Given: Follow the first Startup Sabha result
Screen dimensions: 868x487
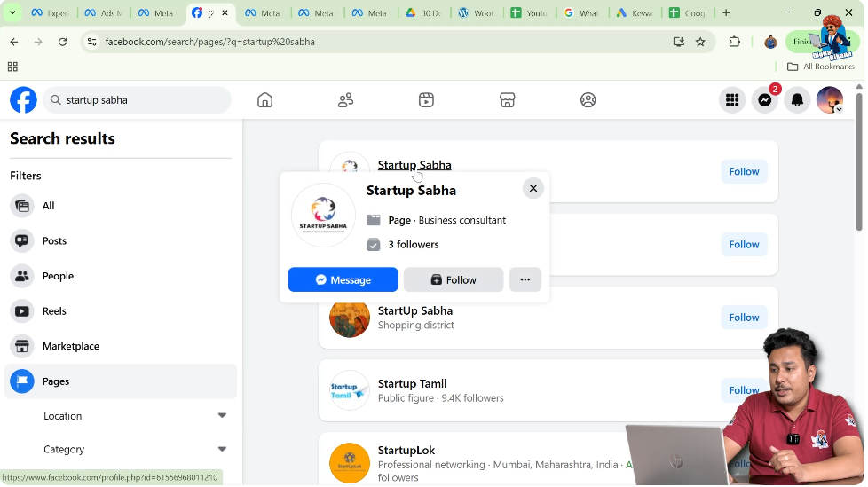Looking at the screenshot, I should pyautogui.click(x=744, y=171).
